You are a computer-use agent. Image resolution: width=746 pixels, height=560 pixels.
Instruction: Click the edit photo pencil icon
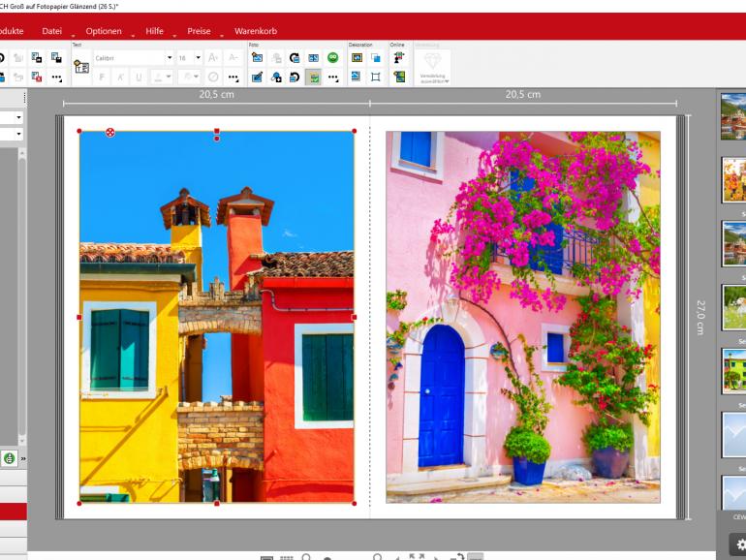(257, 78)
